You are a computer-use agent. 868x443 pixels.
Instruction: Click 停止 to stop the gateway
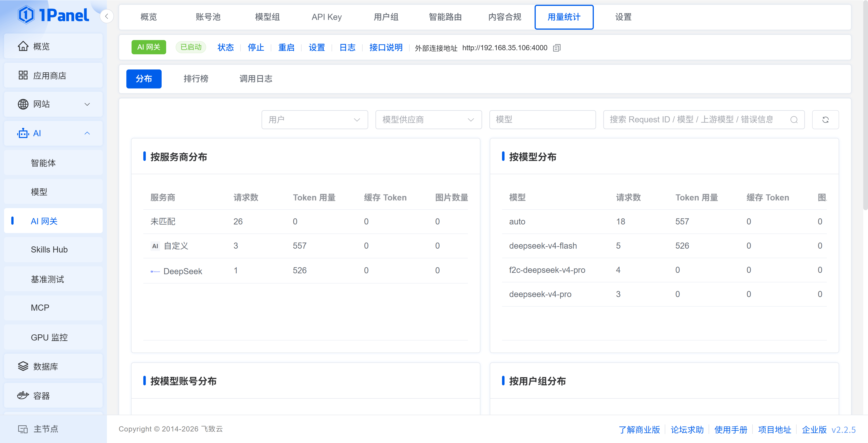[256, 48]
